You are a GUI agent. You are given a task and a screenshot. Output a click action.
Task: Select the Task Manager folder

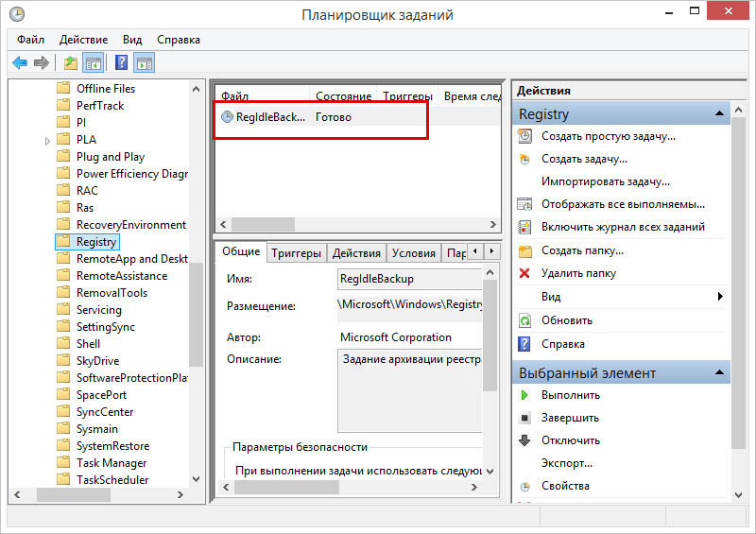112,462
